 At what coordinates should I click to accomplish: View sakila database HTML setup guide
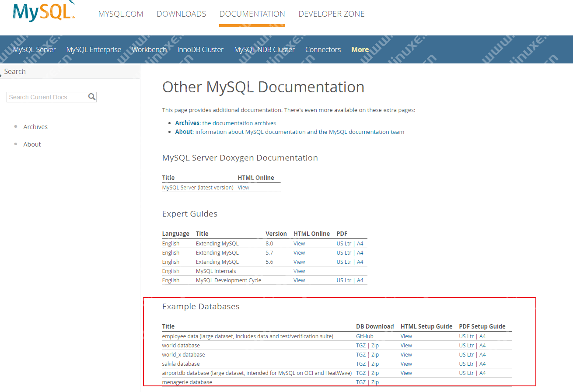[x=406, y=364]
